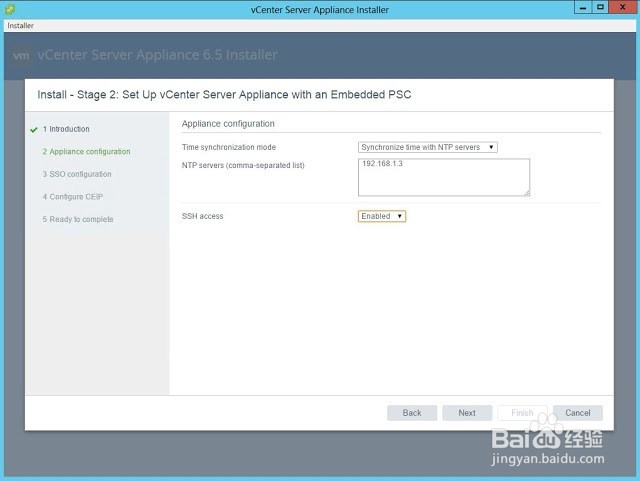Click the 'Time synchronization mode' label

coord(229,147)
